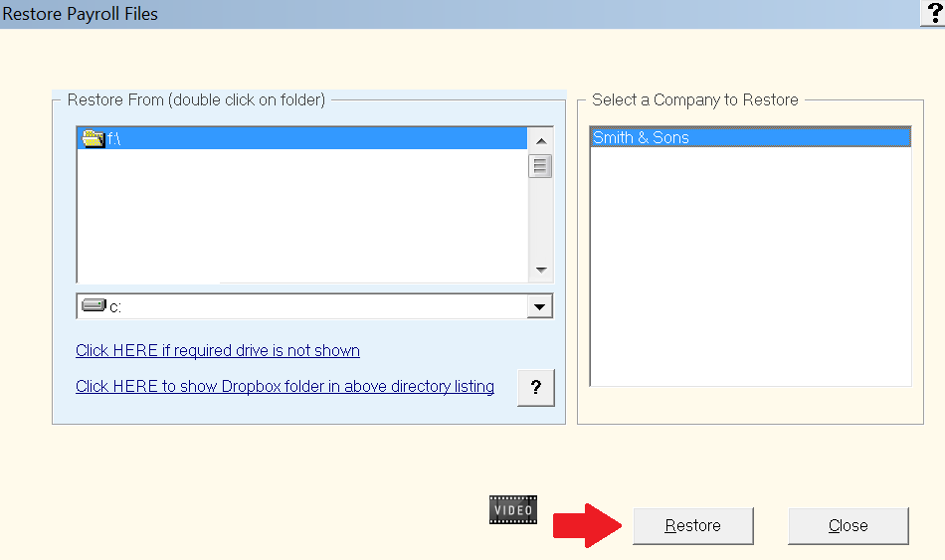Click the folder list scrollbar thumb
This screenshot has height=560, width=945.
point(540,166)
